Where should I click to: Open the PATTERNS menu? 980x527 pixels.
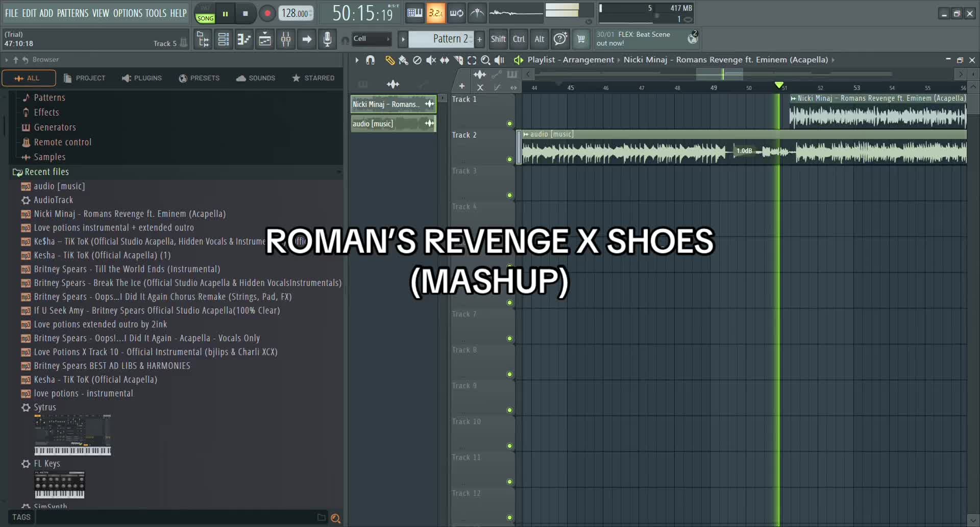[x=72, y=13]
